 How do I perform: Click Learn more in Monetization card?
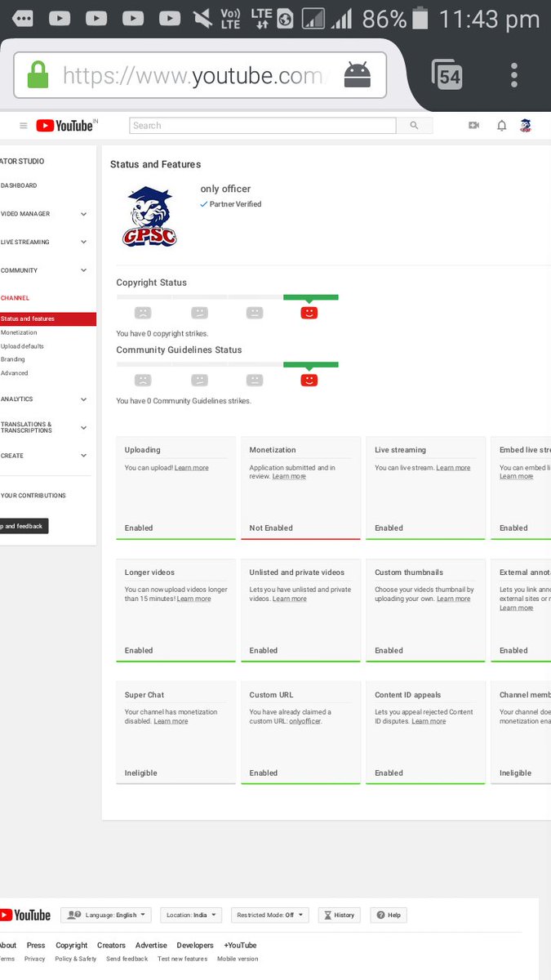pos(289,476)
